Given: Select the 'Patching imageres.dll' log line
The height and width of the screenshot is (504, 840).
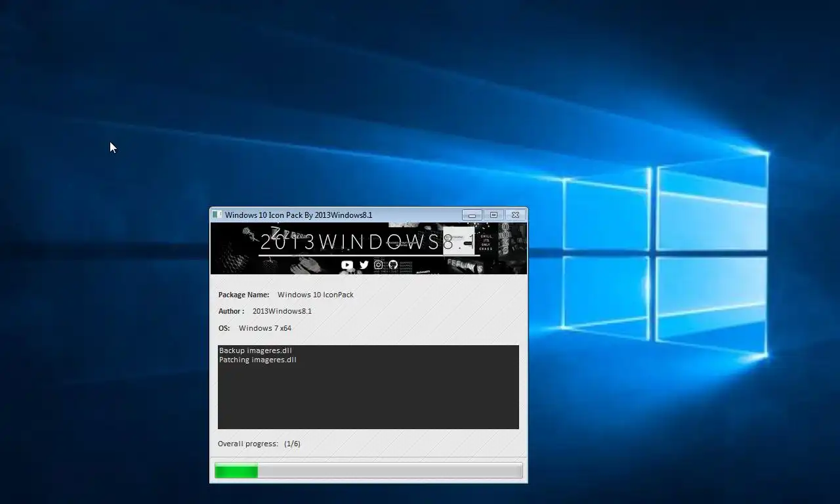Looking at the screenshot, I should 258,360.
